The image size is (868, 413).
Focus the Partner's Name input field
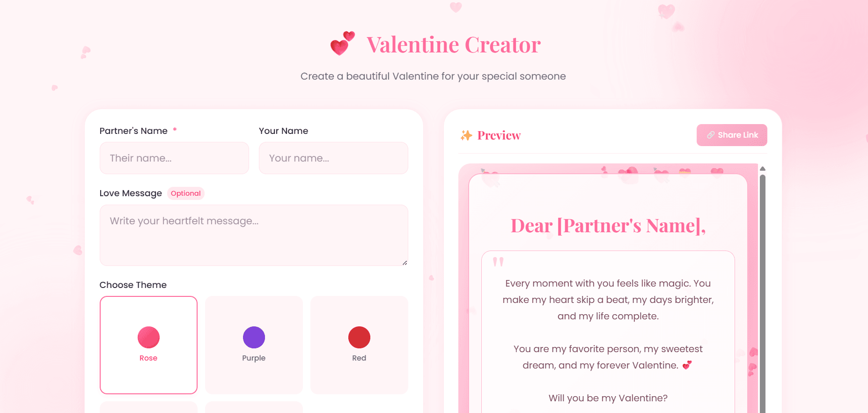(174, 158)
